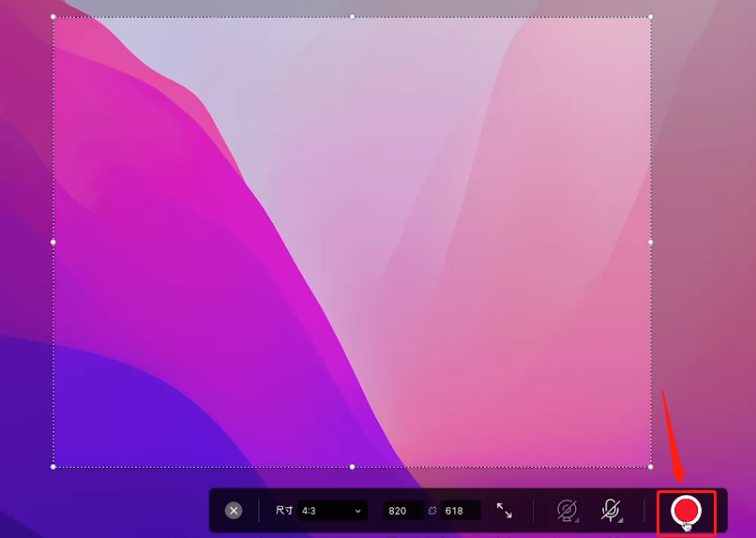
Task: Click the top-center selection handle
Action: [353, 17]
